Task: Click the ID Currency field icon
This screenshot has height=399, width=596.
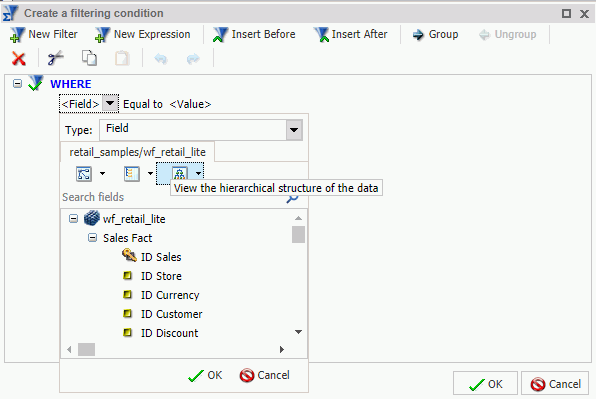Action: (128, 294)
